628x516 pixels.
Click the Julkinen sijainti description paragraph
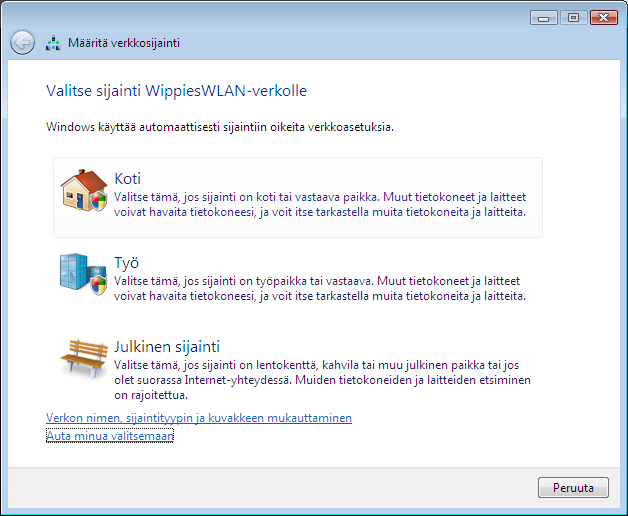click(x=320, y=380)
